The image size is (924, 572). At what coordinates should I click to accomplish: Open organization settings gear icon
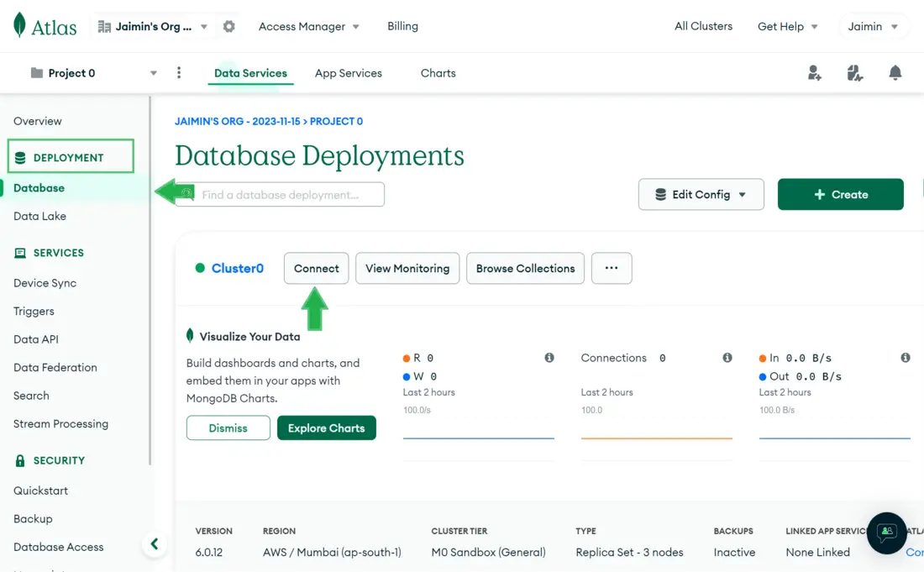(x=228, y=27)
